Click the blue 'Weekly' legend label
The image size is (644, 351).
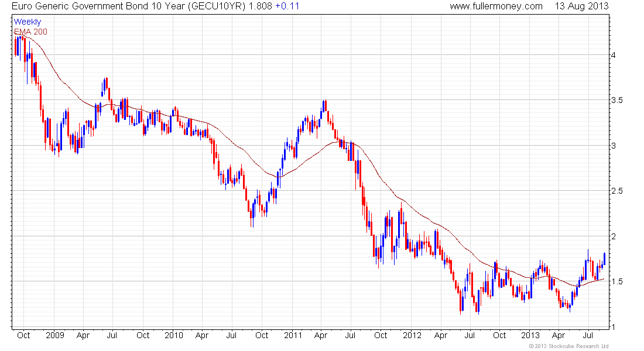[28, 22]
